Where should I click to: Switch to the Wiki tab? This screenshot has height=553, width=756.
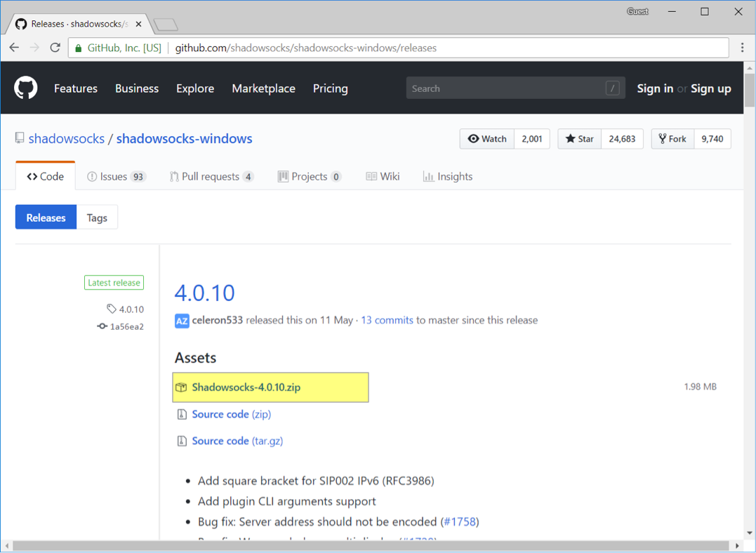pos(383,176)
